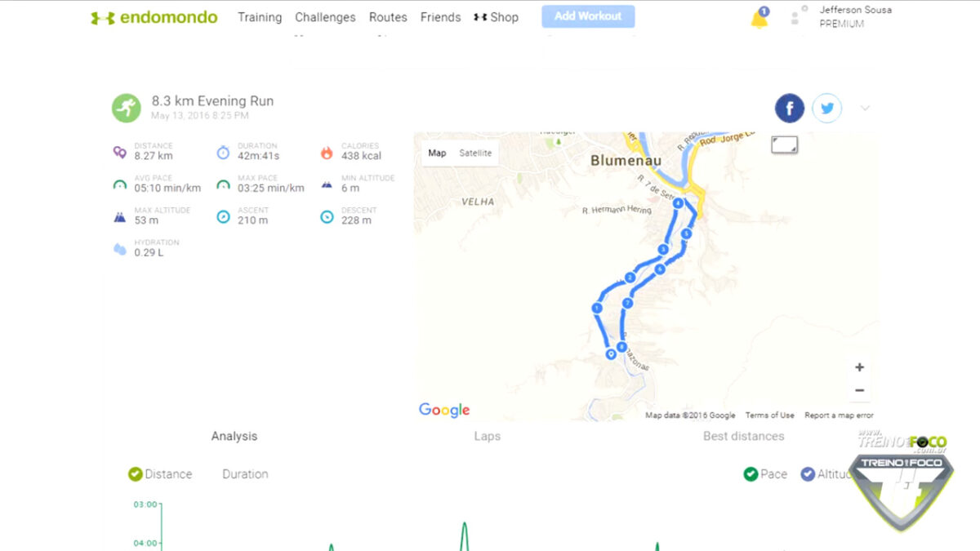Viewport: 980px width, 551px height.
Task: Toggle the Altitude checkbox
Action: [x=808, y=474]
